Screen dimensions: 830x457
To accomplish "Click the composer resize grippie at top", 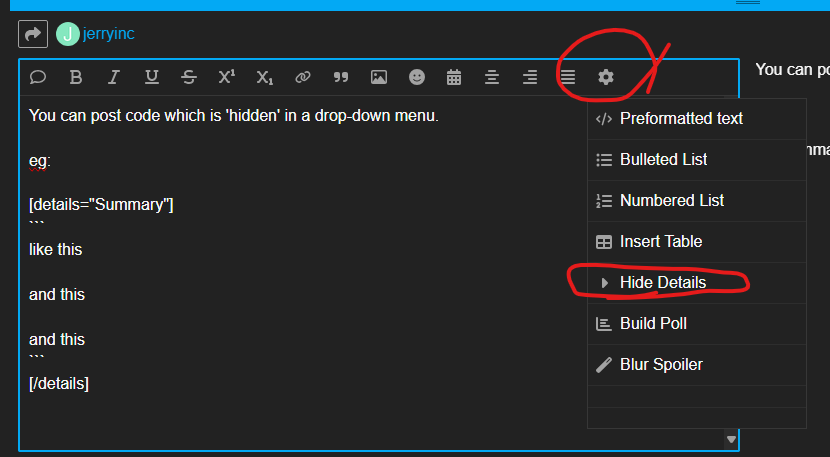I will [748, 3].
